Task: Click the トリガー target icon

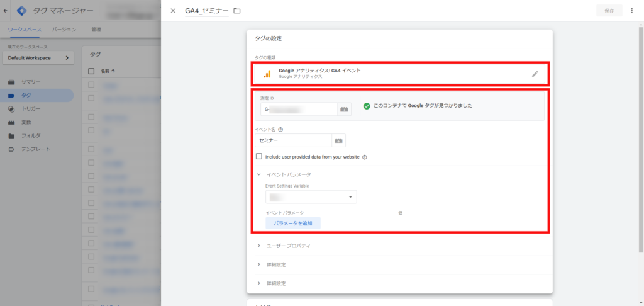Action: click(x=11, y=109)
